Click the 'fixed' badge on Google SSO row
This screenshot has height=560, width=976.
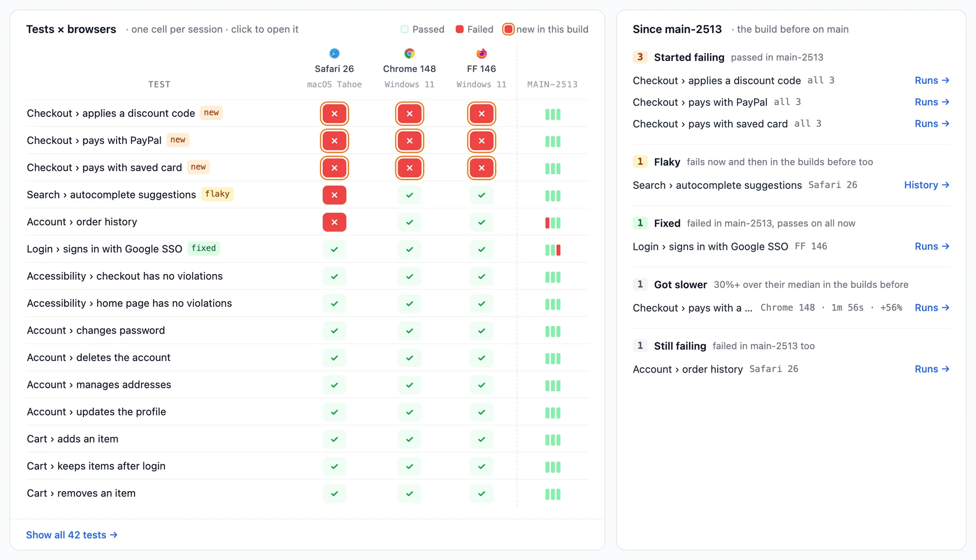[203, 248]
